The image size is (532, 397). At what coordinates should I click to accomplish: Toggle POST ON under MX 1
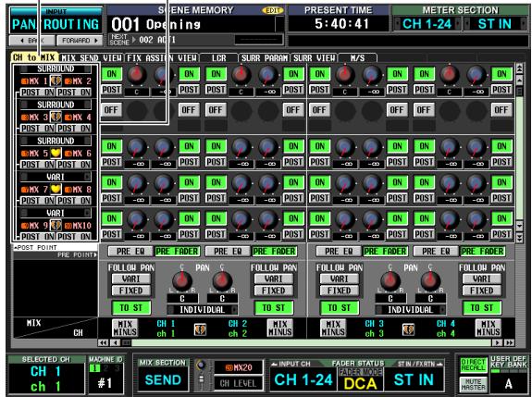[x=37, y=93]
